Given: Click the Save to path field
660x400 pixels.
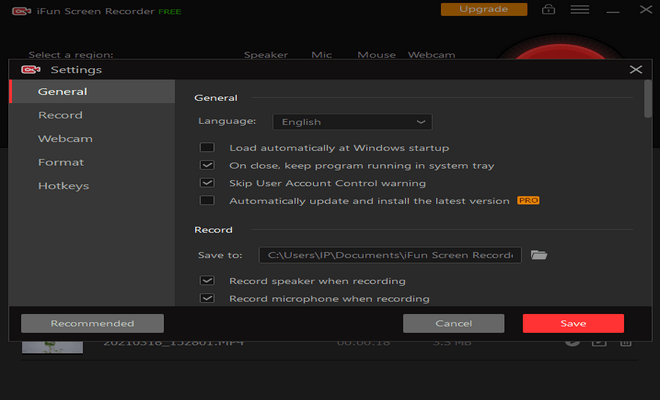Looking at the screenshot, I should click(x=390, y=255).
